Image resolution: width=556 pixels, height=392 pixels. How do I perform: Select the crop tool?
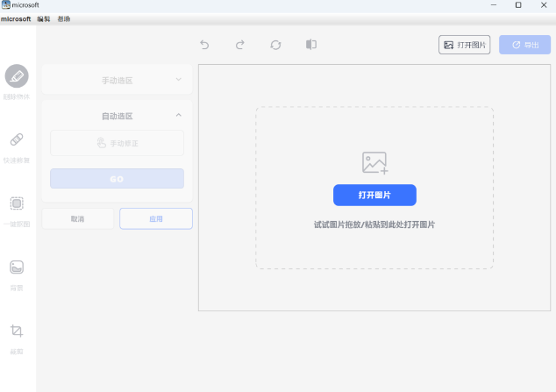click(x=17, y=331)
